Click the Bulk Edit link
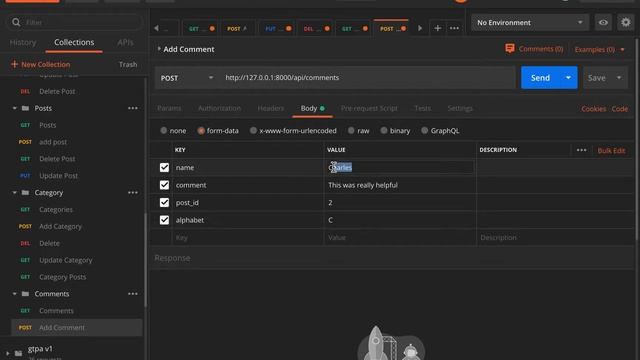 click(x=611, y=151)
